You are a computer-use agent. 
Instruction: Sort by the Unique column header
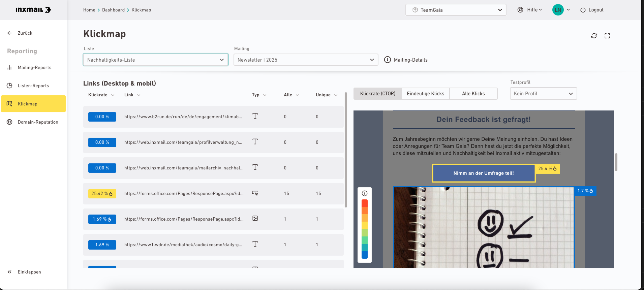click(x=327, y=95)
